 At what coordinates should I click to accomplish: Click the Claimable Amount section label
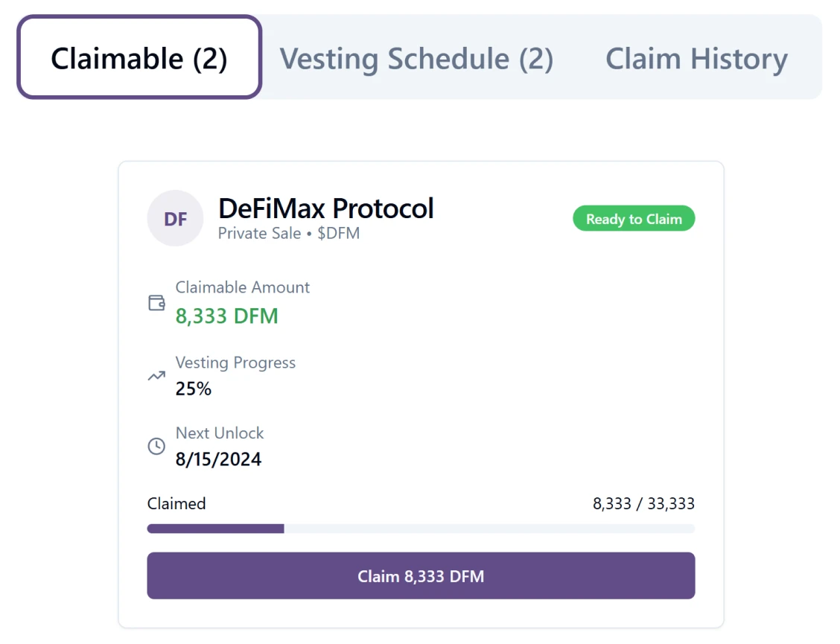pos(243,287)
